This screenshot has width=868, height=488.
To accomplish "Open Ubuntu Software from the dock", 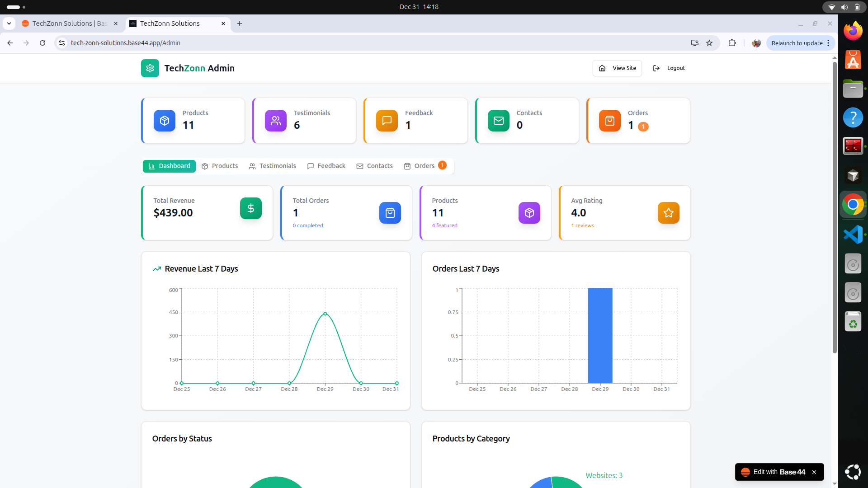I will pyautogui.click(x=853, y=60).
